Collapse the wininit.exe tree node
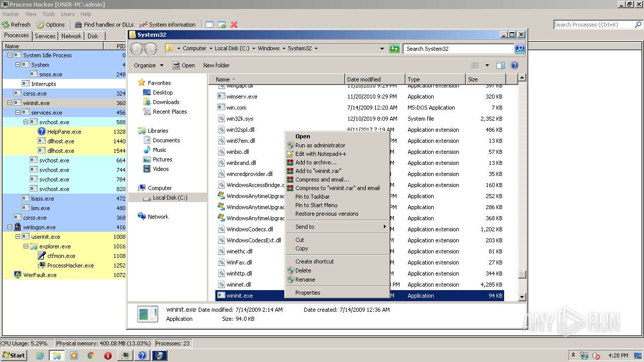The image size is (644, 362). (10, 103)
